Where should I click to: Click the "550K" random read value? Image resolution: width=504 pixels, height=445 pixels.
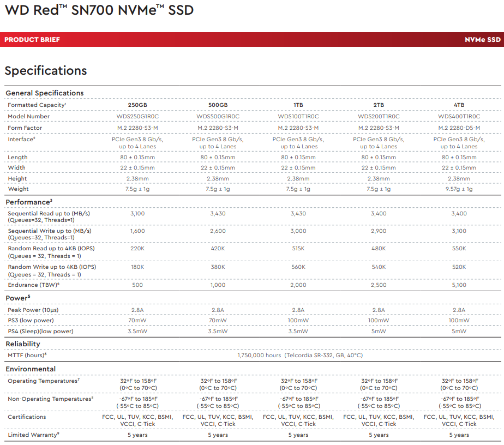click(x=459, y=248)
